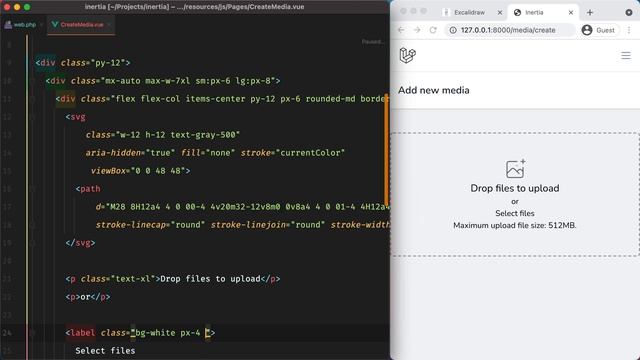640x360 pixels.
Task: Click the viewBox attribute line
Action: [x=140, y=171]
